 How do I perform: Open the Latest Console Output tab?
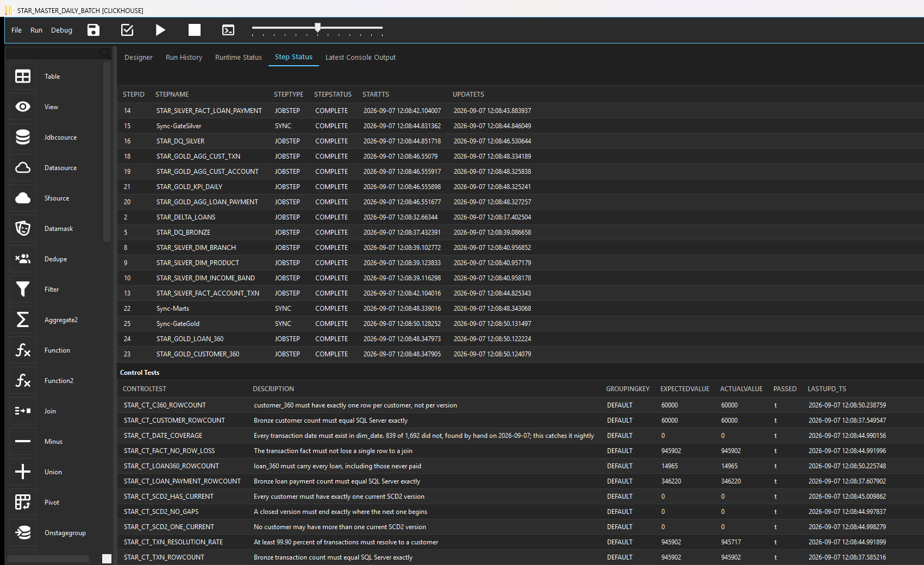[360, 58]
